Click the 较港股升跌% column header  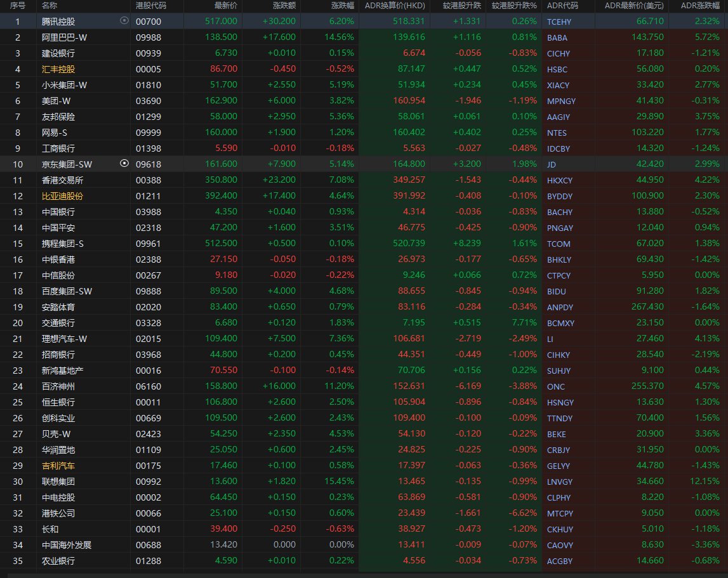514,6
